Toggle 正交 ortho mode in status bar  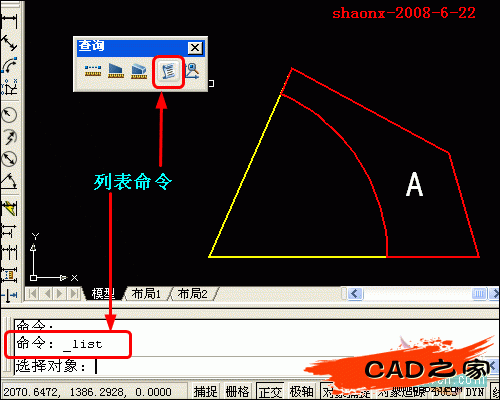[x=270, y=391]
